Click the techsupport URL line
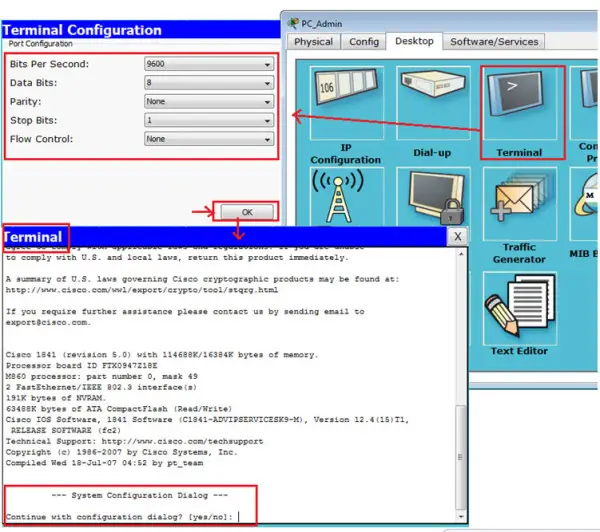This screenshot has width=600, height=532. tap(135, 441)
